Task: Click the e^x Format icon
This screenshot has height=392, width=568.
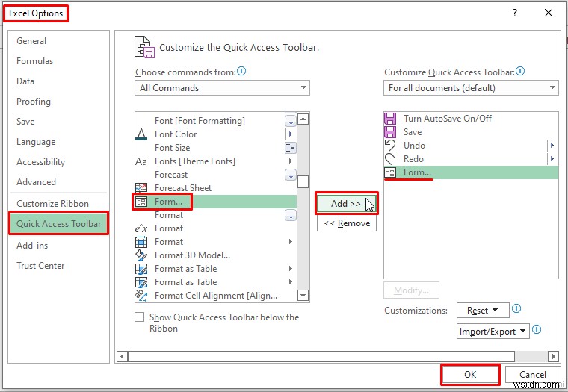Action: (141, 228)
